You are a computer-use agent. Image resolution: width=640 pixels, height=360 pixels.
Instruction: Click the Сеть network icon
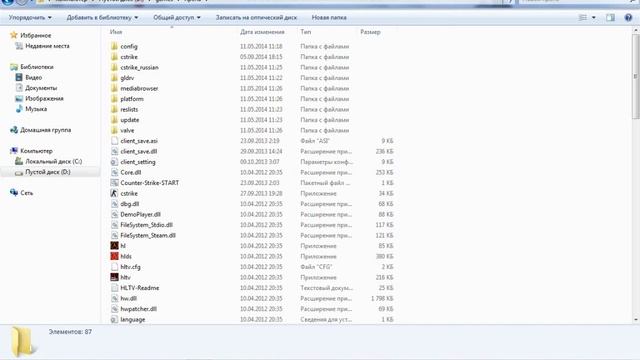pyautogui.click(x=14, y=193)
